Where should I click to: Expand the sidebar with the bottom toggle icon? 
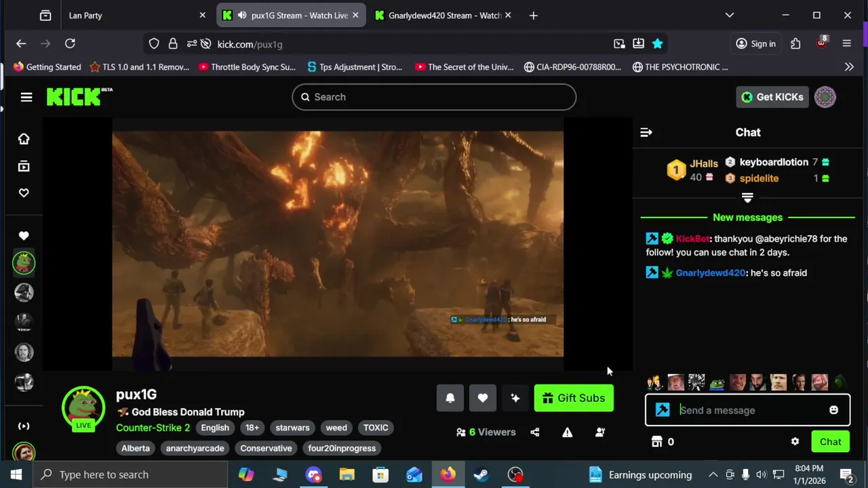tap(24, 426)
